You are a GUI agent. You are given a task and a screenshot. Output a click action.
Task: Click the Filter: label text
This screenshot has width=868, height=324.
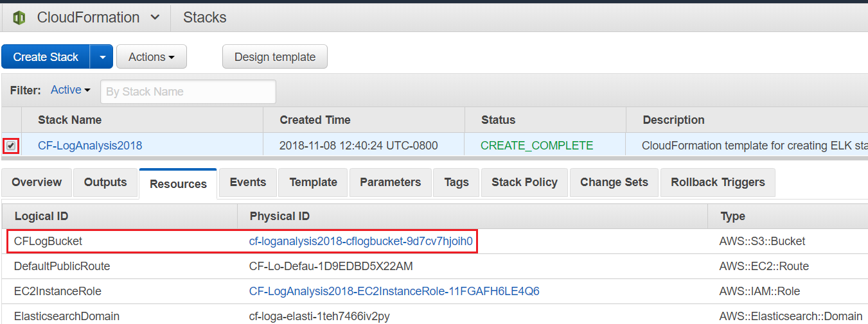pyautogui.click(x=26, y=90)
